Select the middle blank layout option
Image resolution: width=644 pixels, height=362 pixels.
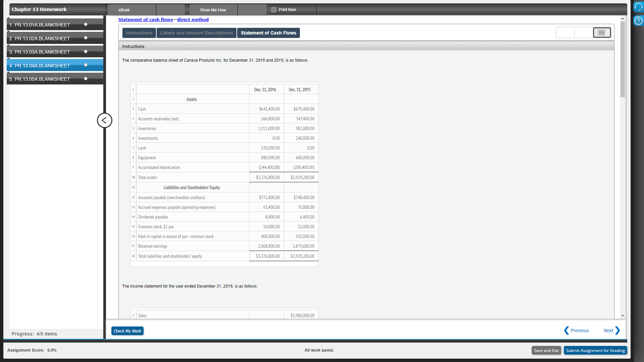click(583, 33)
